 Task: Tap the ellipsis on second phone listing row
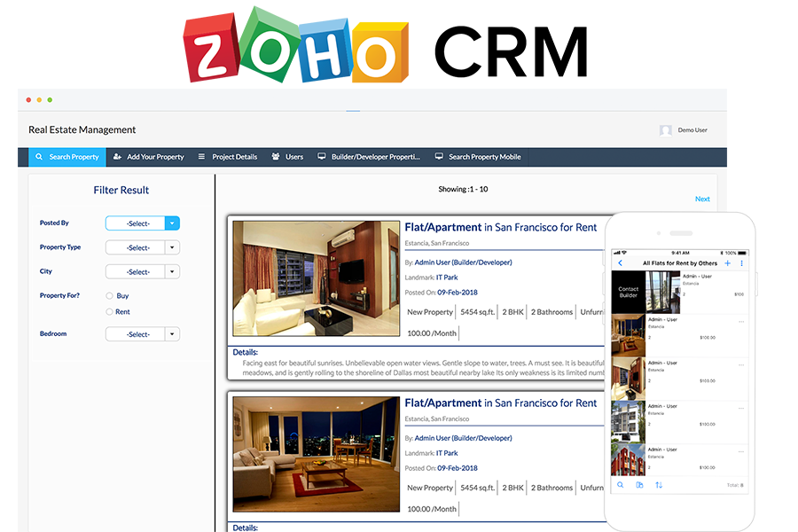(x=741, y=322)
